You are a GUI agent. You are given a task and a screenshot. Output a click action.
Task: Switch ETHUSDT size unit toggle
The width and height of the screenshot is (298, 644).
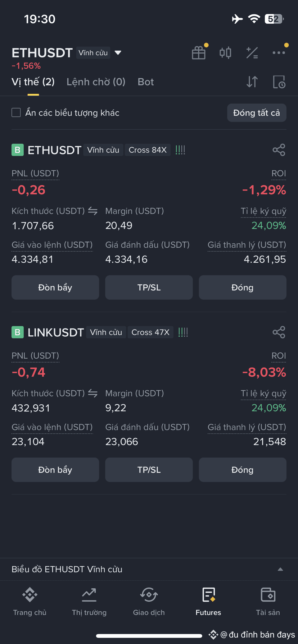[x=93, y=211]
